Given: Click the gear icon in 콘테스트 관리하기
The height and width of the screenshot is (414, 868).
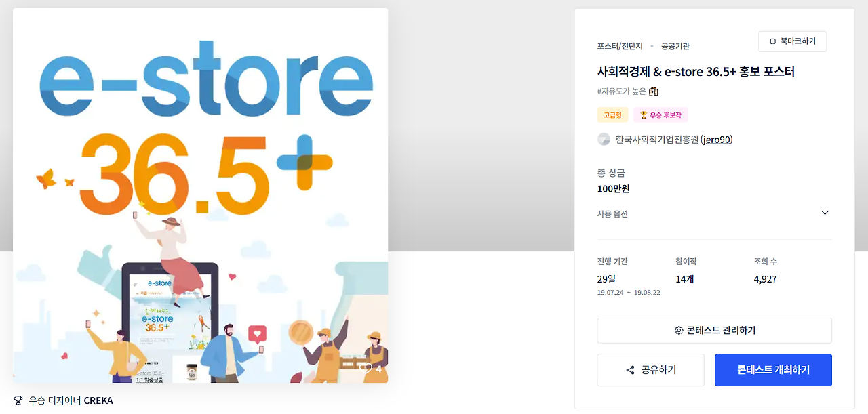Looking at the screenshot, I should click(x=679, y=331).
